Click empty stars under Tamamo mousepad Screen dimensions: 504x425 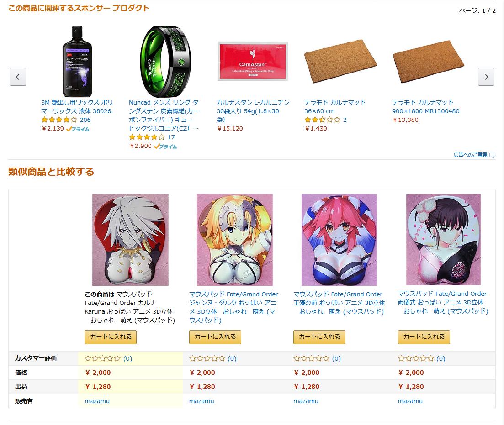click(312, 358)
